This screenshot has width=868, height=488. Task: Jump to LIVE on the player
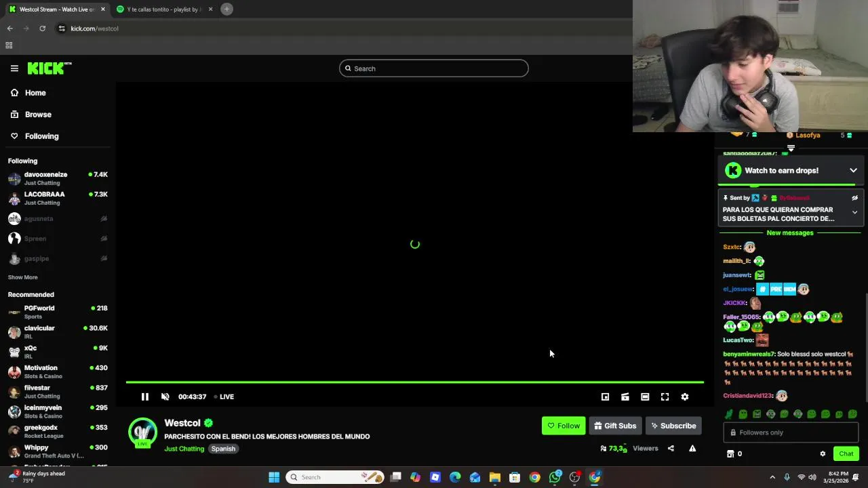tap(224, 396)
